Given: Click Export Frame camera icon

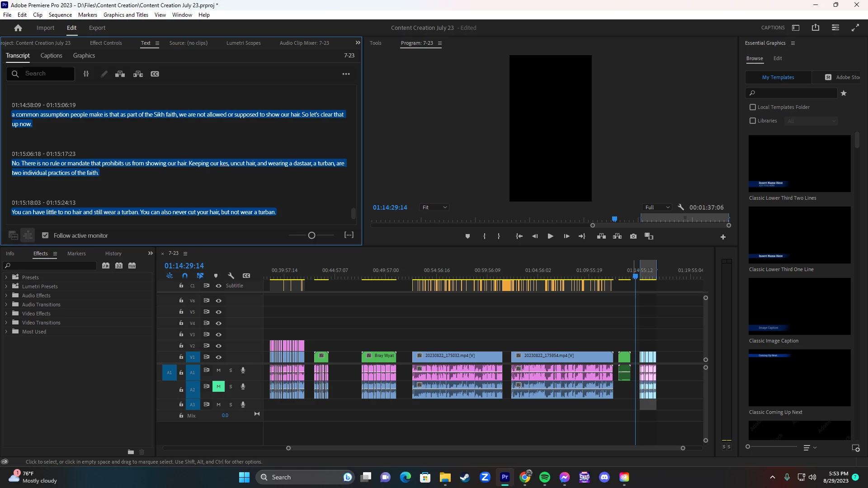Looking at the screenshot, I should point(633,236).
